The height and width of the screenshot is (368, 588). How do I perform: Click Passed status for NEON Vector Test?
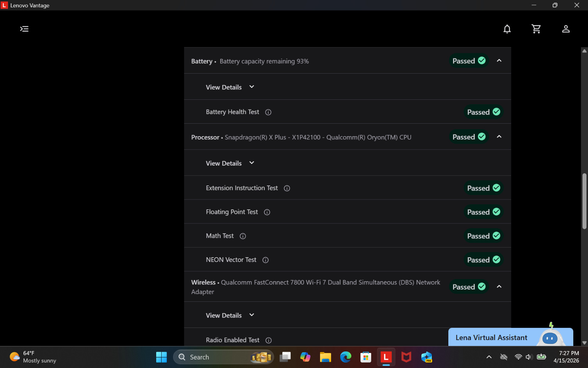(484, 260)
